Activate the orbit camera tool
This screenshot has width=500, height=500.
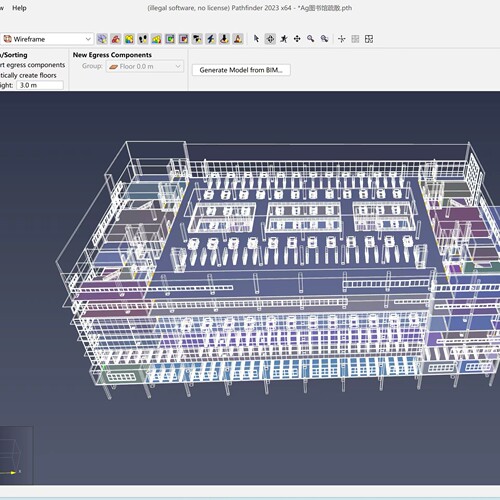click(270, 39)
